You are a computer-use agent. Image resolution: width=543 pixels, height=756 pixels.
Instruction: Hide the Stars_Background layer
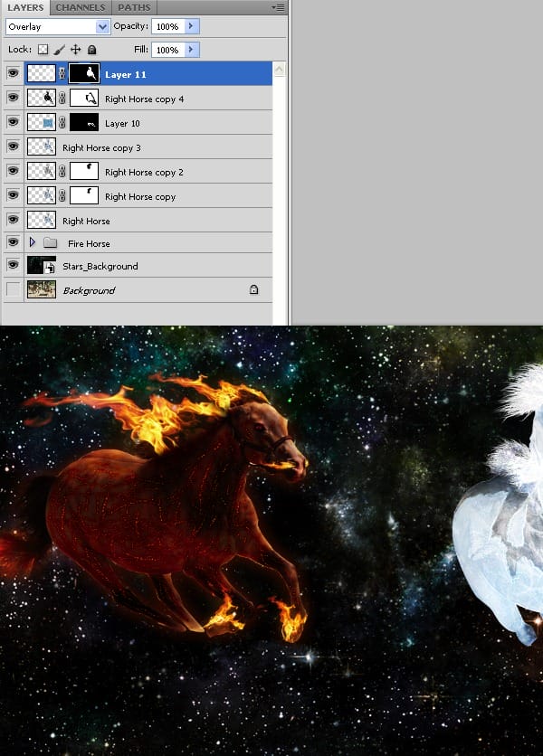point(13,266)
